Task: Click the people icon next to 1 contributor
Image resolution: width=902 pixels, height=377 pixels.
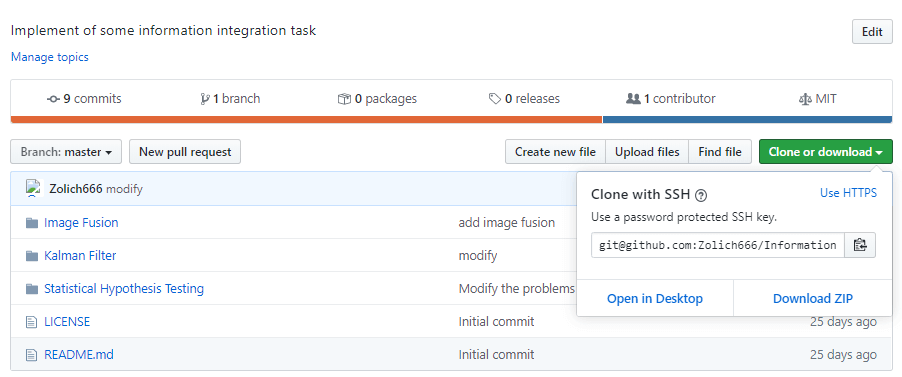Action: pyautogui.click(x=633, y=99)
